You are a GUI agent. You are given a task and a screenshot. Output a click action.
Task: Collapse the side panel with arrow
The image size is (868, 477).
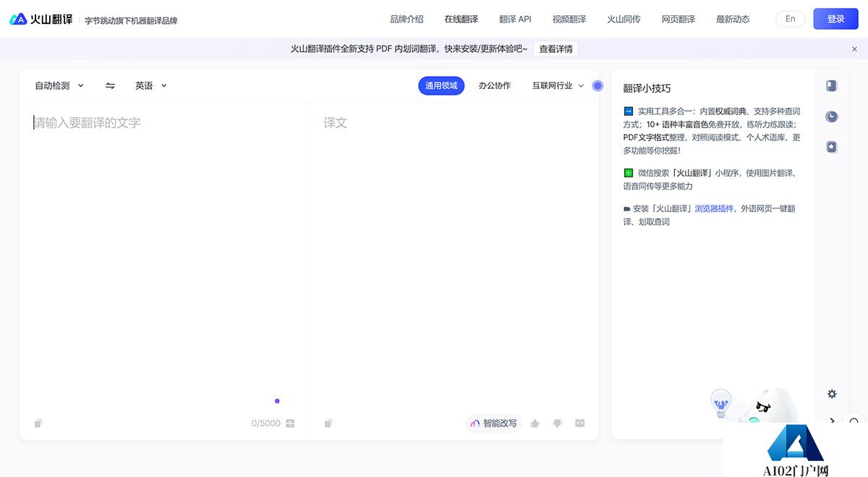(832, 421)
